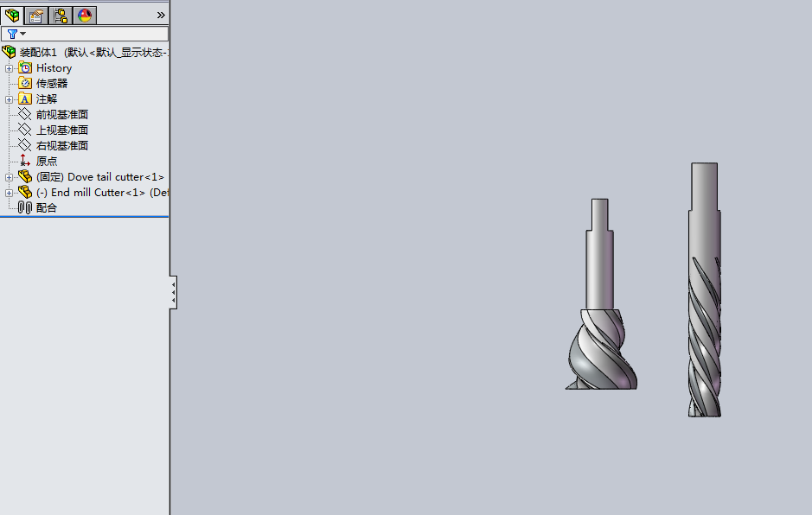The height and width of the screenshot is (515, 812).
Task: Select the 前视基准面 front plane
Action: pos(62,114)
